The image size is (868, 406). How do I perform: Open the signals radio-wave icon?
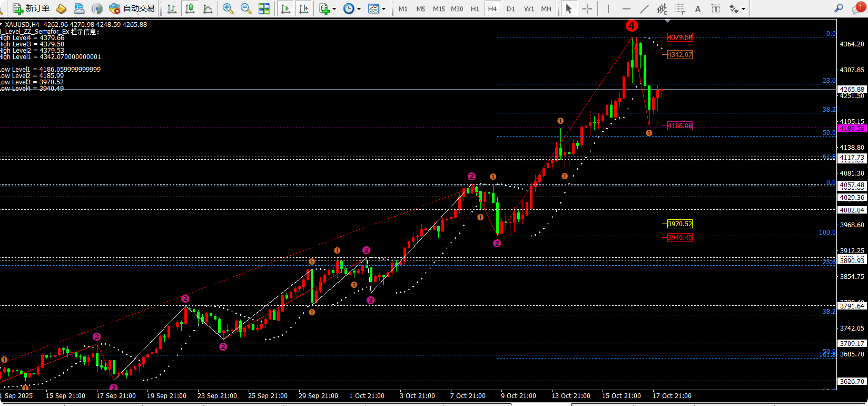[97, 8]
